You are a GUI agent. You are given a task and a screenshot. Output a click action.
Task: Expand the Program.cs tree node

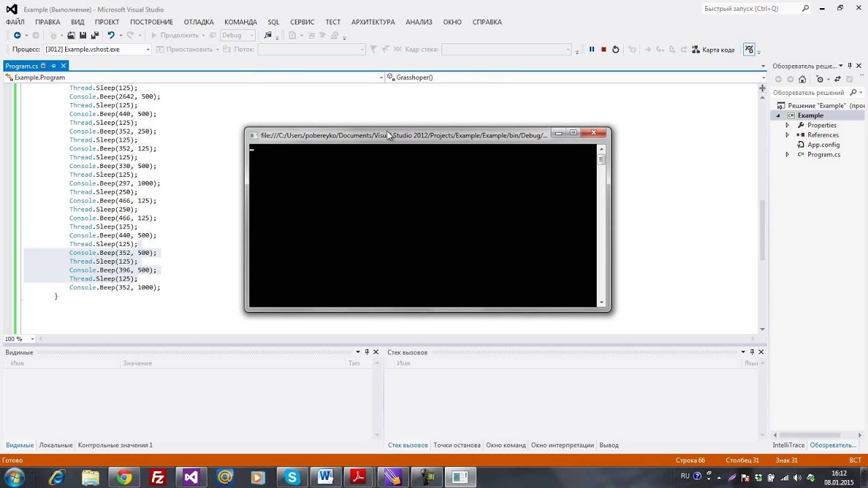click(787, 155)
